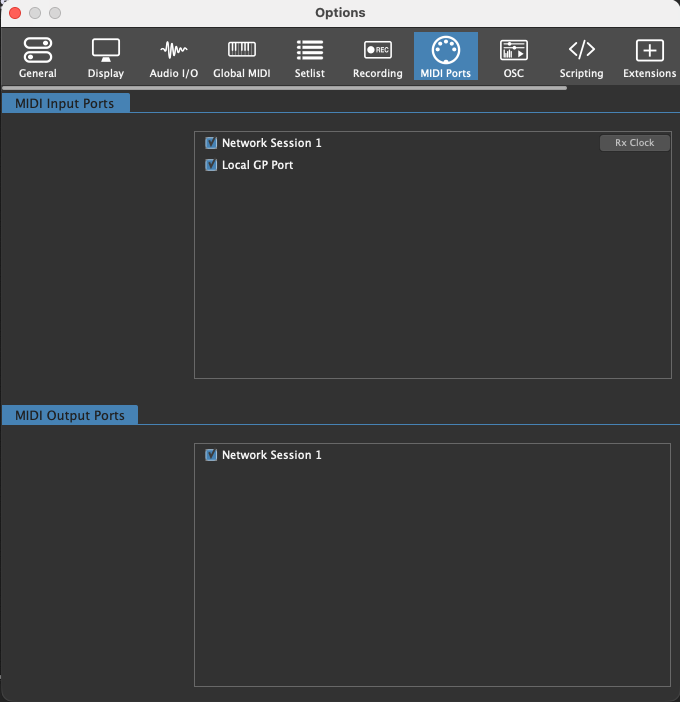The width and height of the screenshot is (680, 702).
Task: Click the MIDI Input Ports header tab
Action: click(x=65, y=103)
